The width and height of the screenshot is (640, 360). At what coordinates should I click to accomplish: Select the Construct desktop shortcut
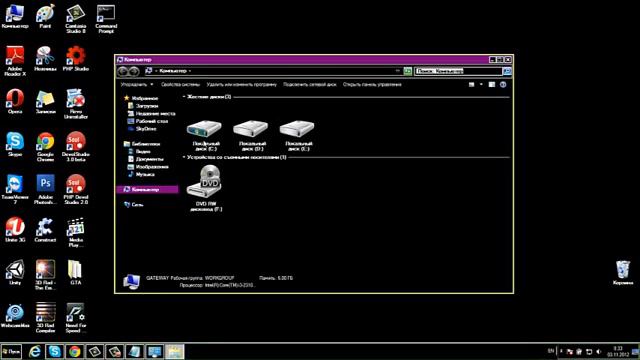45,229
